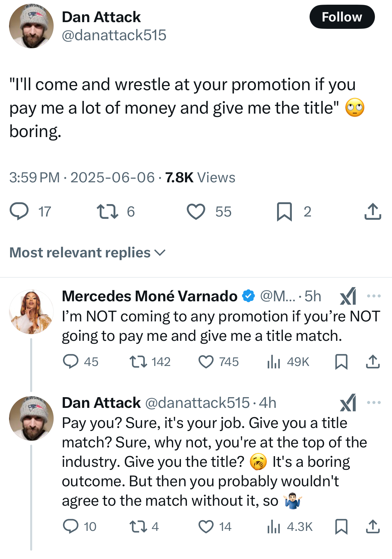The height and width of the screenshot is (559, 392).
Task: Like the main tweet with 55 likes
Action: (196, 211)
